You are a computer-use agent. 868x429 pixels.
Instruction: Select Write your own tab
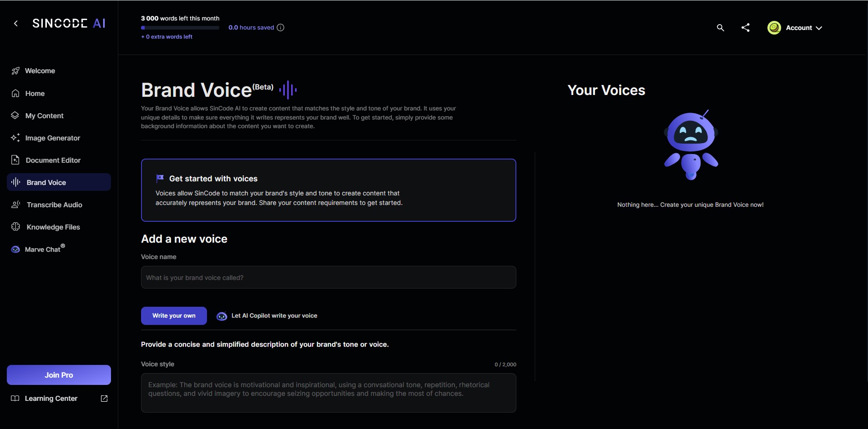point(174,316)
